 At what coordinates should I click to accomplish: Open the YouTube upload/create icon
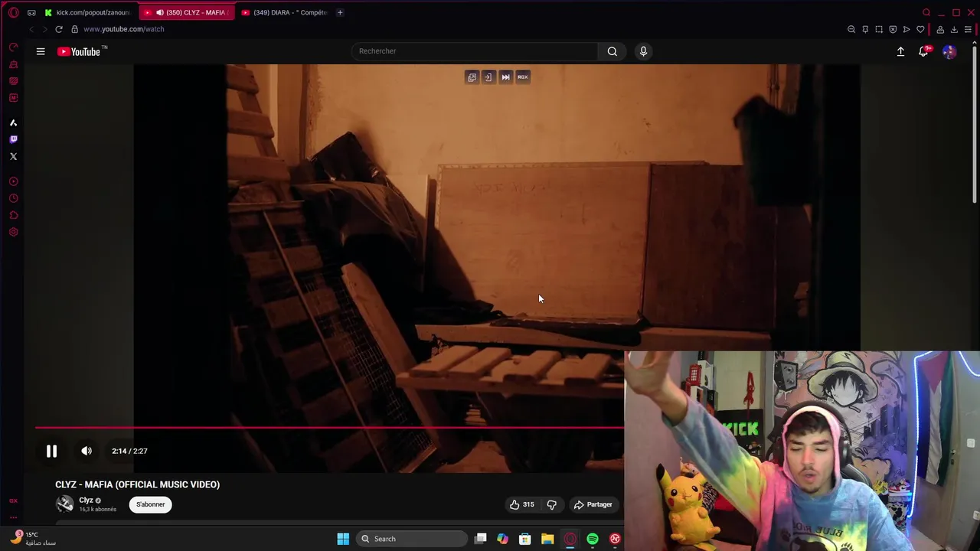pyautogui.click(x=900, y=51)
